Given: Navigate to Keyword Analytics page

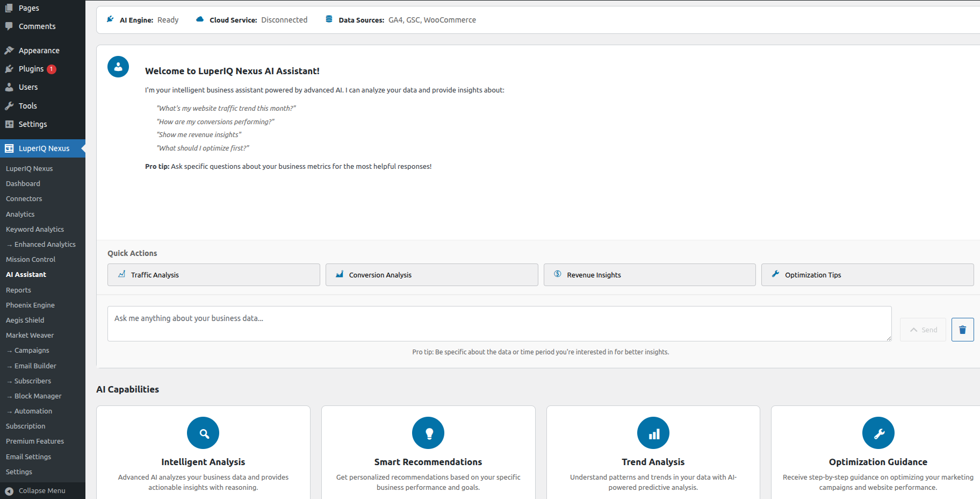Looking at the screenshot, I should pyautogui.click(x=35, y=229).
